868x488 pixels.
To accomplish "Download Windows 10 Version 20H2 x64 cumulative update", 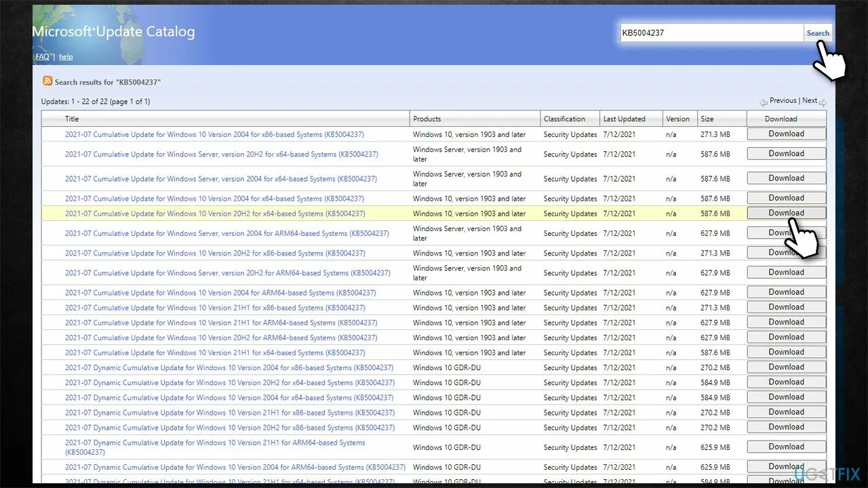I will 786,213.
